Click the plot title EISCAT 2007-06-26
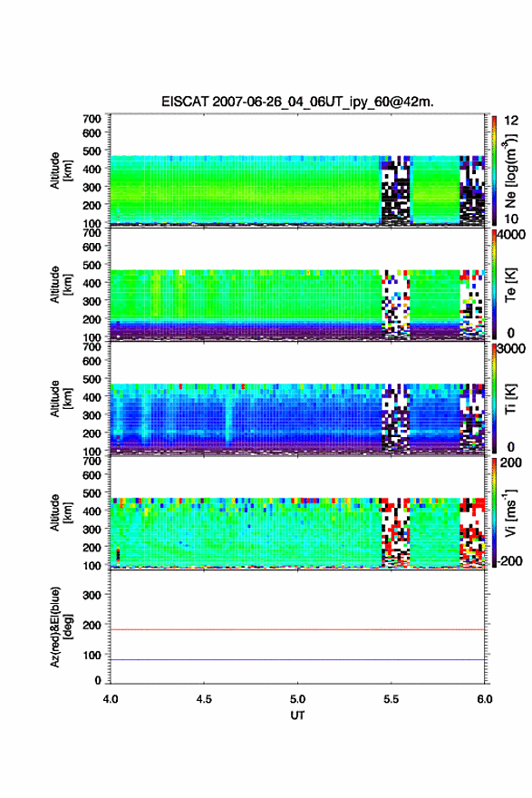This screenshot has height=798, width=532. click(297, 102)
